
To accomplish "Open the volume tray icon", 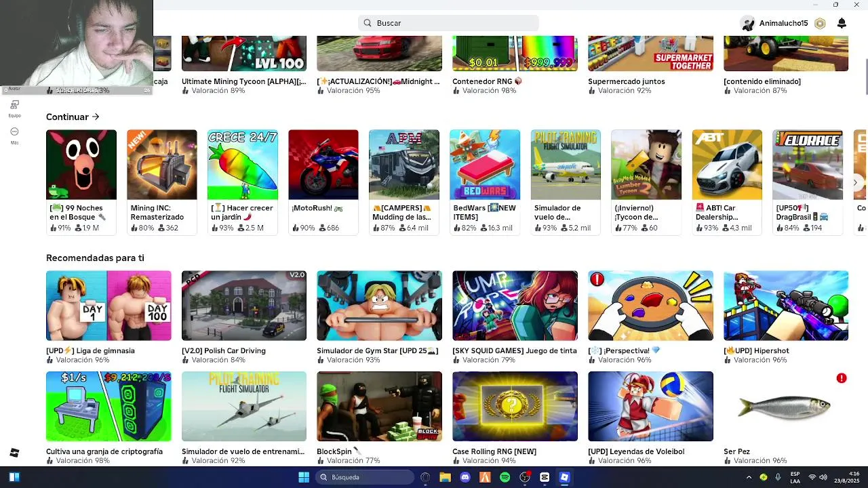I will (x=823, y=477).
